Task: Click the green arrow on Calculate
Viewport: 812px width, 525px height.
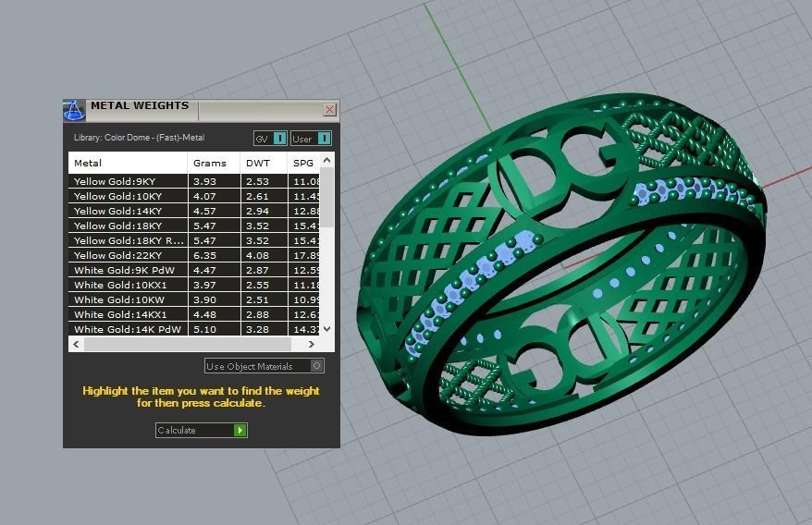Action: coord(240,430)
